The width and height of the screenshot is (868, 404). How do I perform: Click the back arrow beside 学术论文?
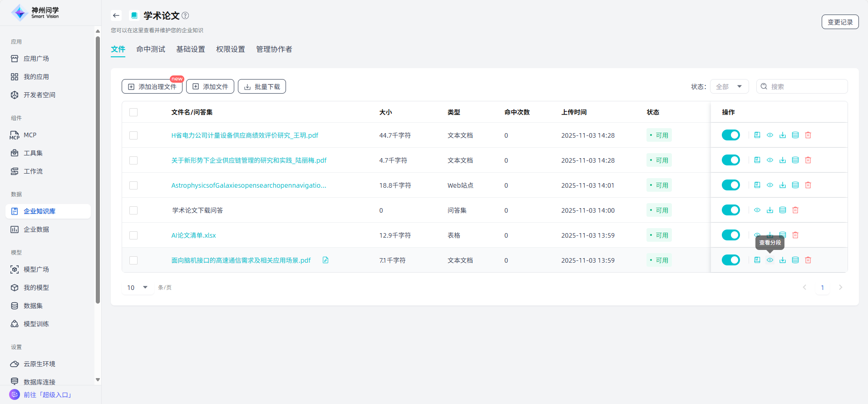116,15
